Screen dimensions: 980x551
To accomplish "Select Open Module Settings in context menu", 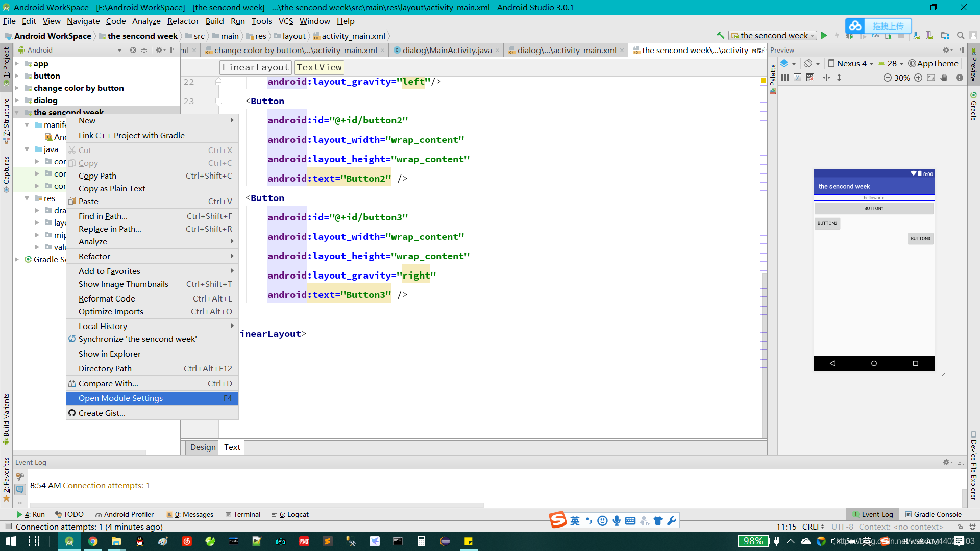I will pos(152,398).
